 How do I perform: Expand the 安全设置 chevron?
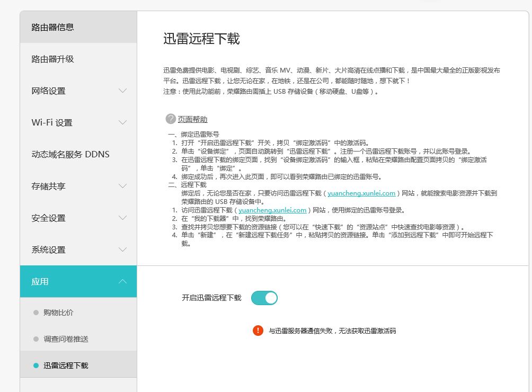click(122, 218)
